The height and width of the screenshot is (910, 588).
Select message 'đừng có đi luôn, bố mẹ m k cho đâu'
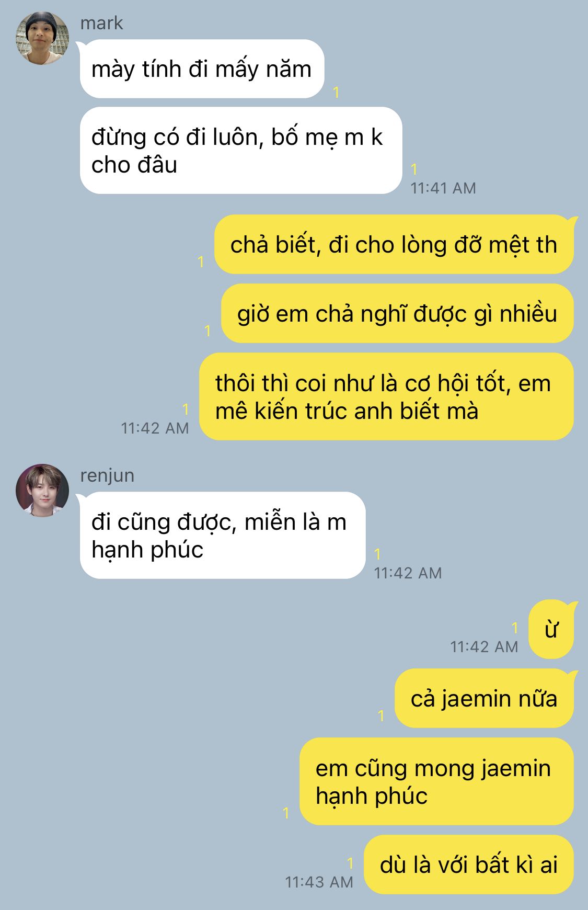241,151
